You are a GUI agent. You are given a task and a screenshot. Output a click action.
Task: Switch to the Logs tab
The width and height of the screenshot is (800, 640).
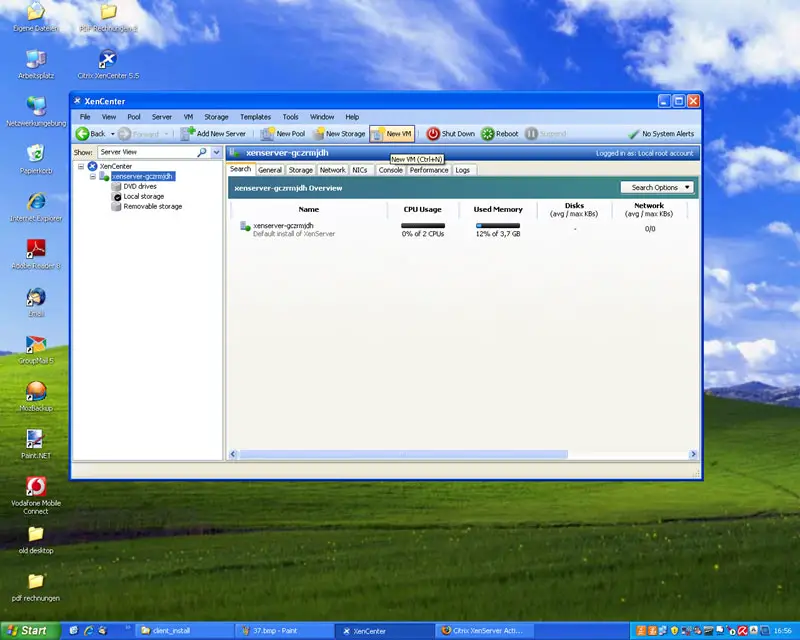pos(462,170)
